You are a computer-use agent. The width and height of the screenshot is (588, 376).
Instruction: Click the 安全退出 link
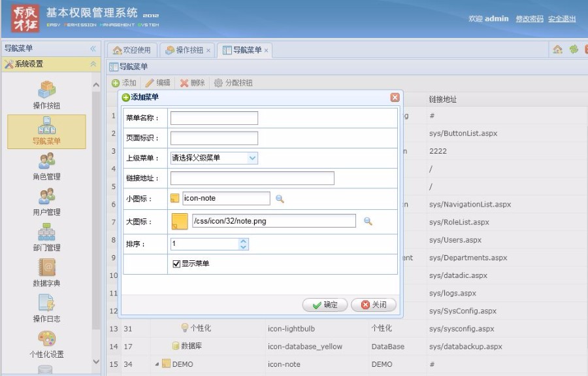(562, 19)
